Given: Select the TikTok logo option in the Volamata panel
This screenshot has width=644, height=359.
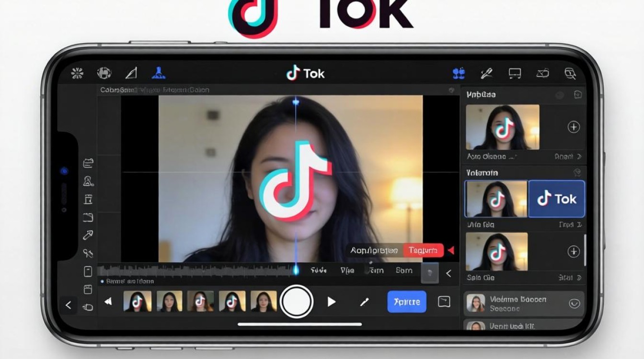Looking at the screenshot, I should coord(557,199).
